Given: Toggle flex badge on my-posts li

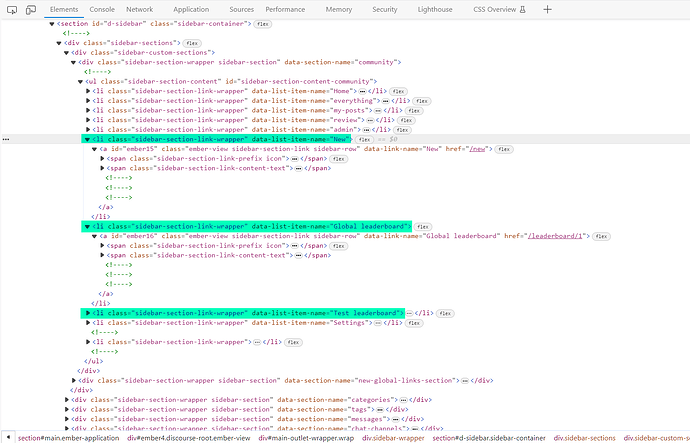Looking at the screenshot, I should pos(414,111).
